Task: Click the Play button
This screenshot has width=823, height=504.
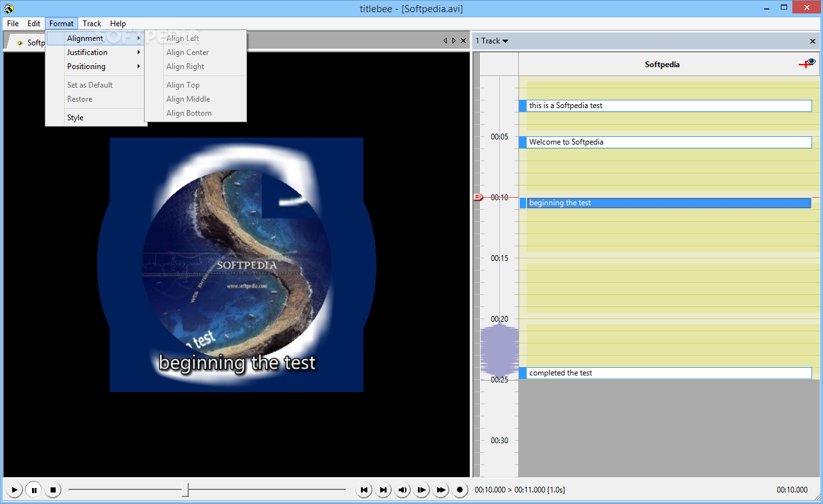Action: (14, 490)
